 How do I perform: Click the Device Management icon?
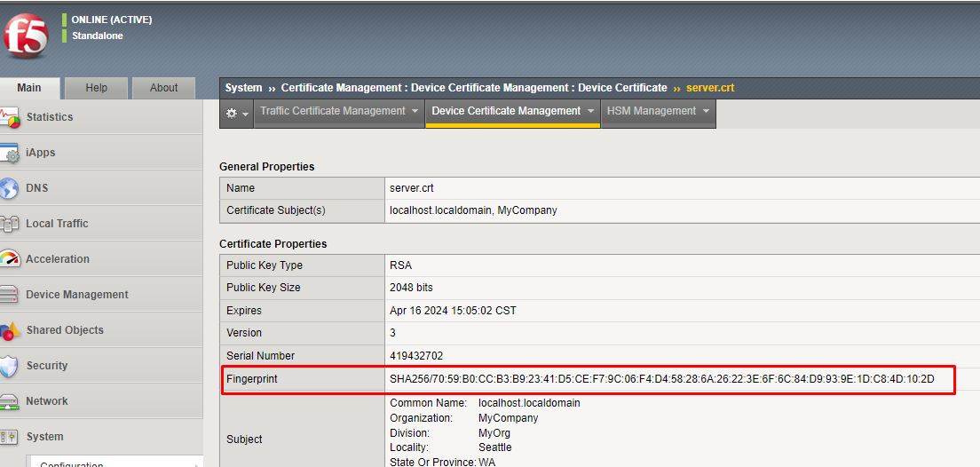9,295
